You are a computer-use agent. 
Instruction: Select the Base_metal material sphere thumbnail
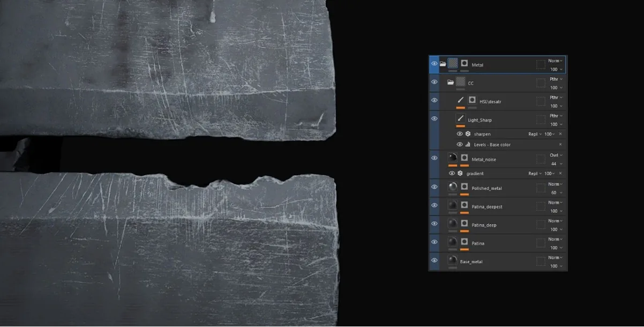[x=453, y=260]
